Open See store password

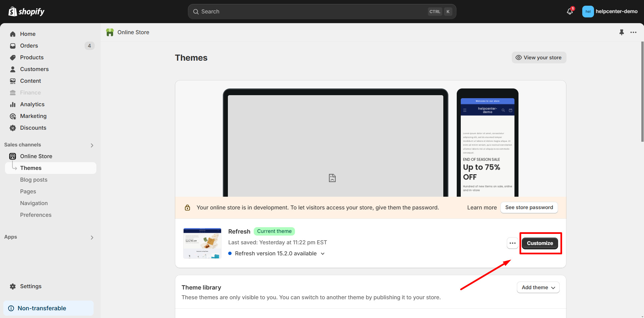pos(529,207)
